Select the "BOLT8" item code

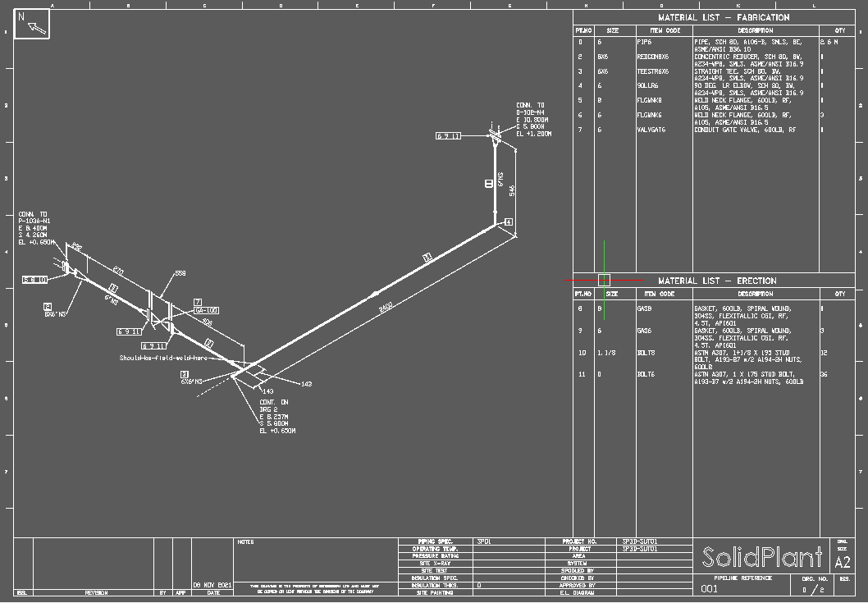646,353
